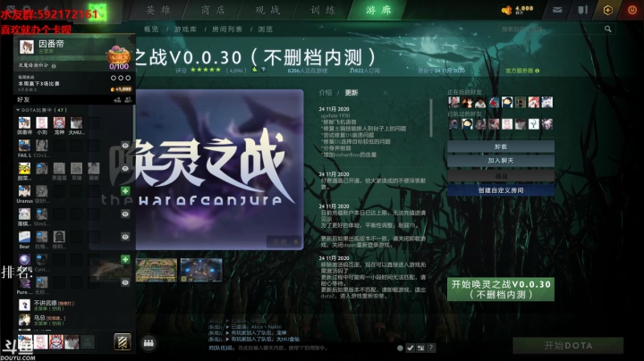Click green plus on the purple-orb friend's row
644x361 pixels.
pos(125,259)
